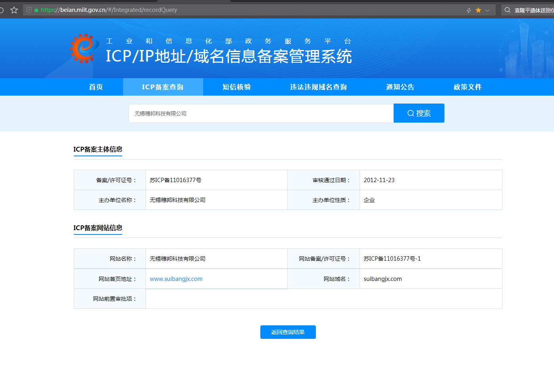This screenshot has width=554, height=392.
Task: Expand the address bar dropdown chevron
Action: click(x=487, y=10)
